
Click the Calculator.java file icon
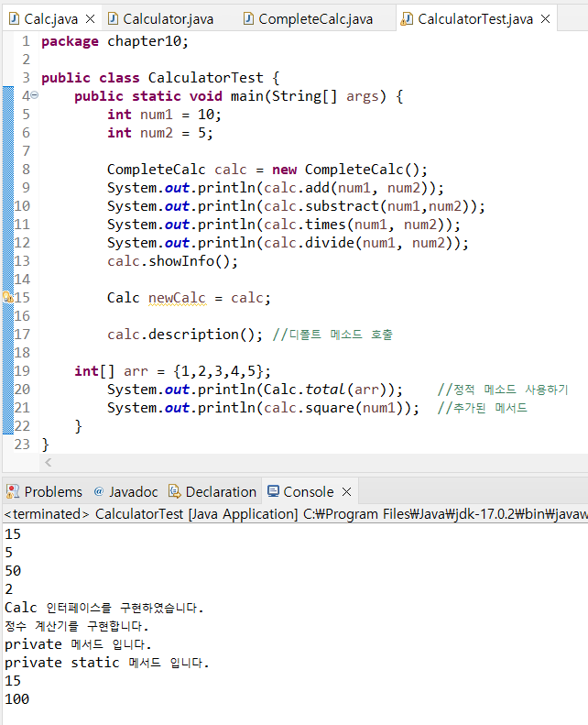pyautogui.click(x=114, y=18)
